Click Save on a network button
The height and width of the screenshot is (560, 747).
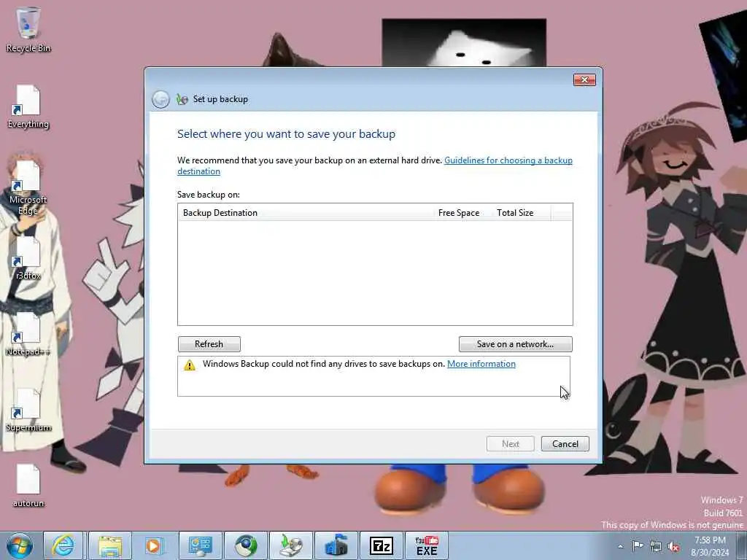516,344
